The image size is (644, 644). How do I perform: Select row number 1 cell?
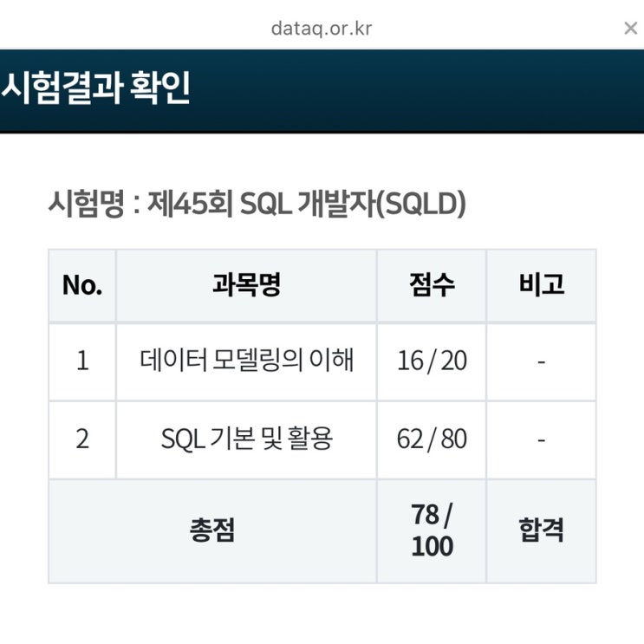tap(82, 361)
